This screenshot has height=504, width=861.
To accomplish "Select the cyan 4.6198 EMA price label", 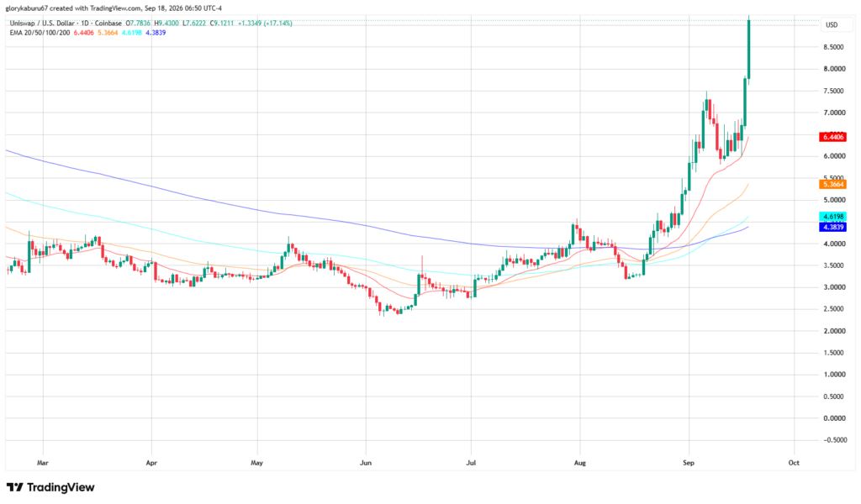I will [x=832, y=218].
